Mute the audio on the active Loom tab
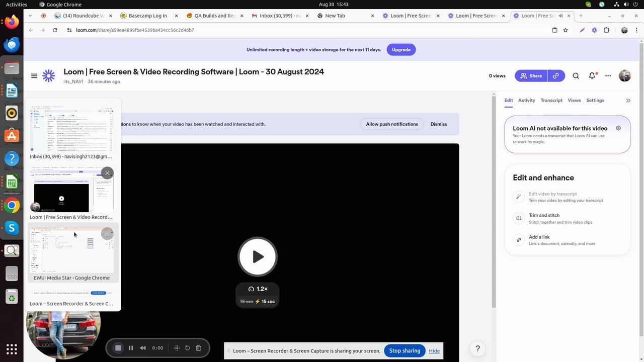 [x=561, y=16]
